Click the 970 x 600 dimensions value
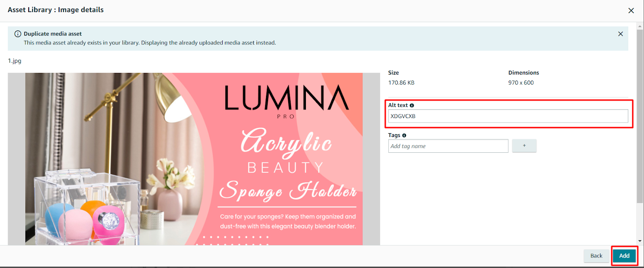The image size is (644, 268). coord(521,83)
